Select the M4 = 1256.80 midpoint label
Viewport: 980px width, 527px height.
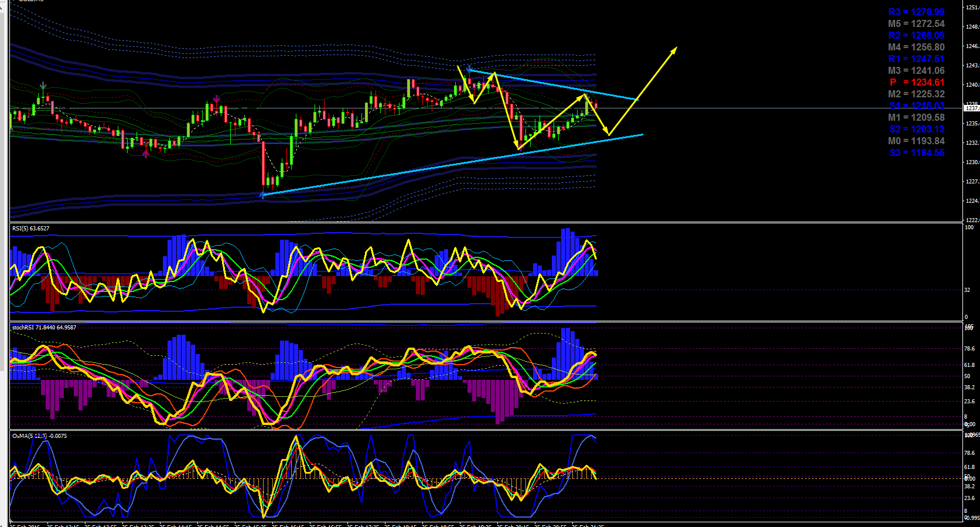[916, 47]
